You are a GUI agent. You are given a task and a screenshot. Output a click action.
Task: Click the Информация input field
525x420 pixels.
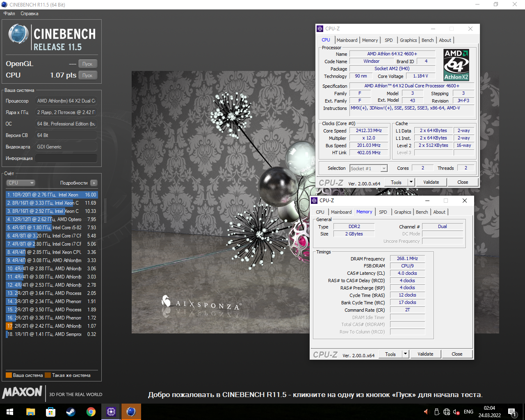66,158
